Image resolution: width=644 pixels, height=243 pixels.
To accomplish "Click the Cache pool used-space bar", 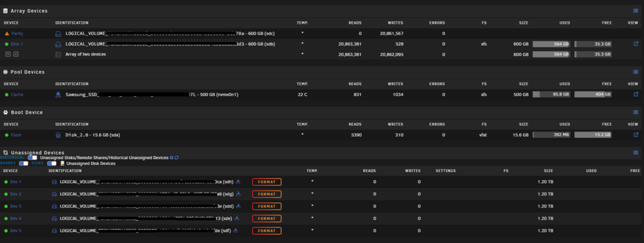I will [551, 94].
